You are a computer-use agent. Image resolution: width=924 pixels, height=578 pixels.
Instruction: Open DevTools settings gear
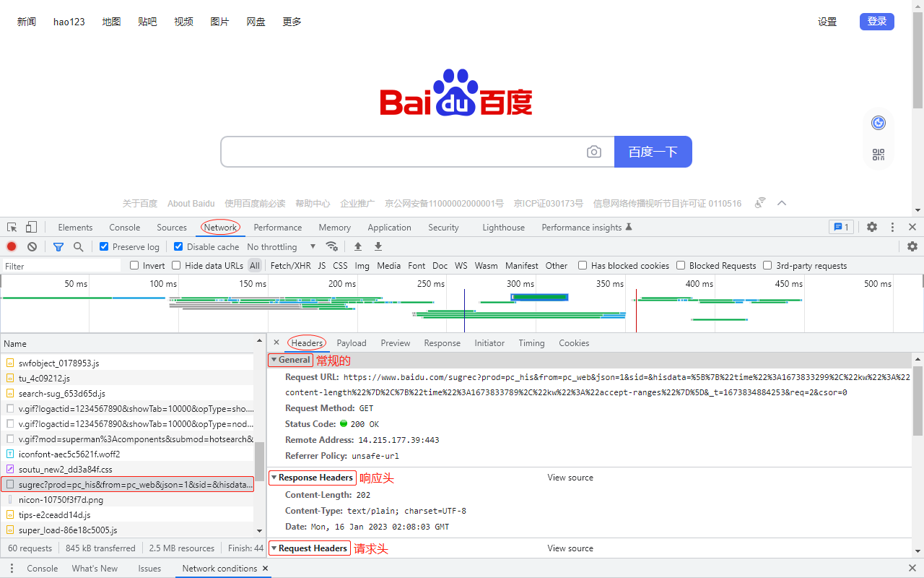pyautogui.click(x=872, y=227)
